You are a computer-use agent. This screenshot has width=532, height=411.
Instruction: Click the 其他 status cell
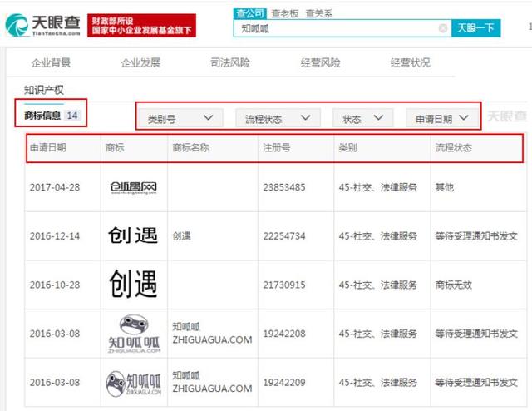coord(445,187)
